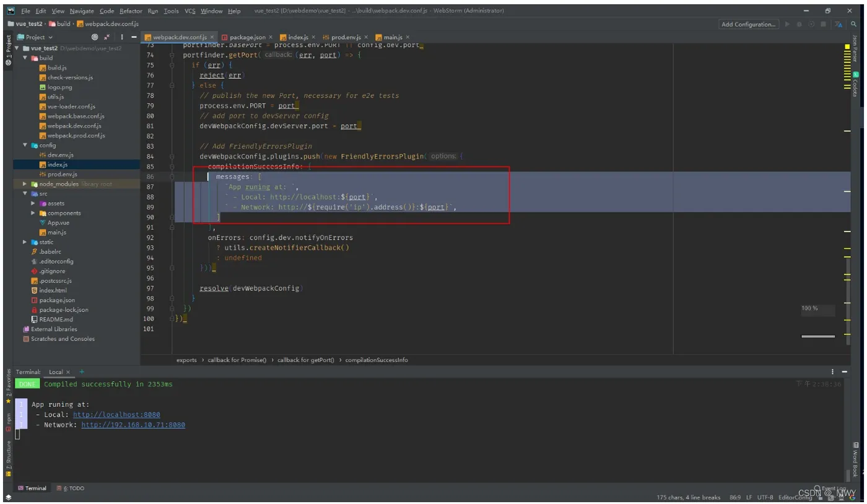Hide the Project tool window
Viewport: 867px width, 504px height.
pyautogui.click(x=134, y=37)
